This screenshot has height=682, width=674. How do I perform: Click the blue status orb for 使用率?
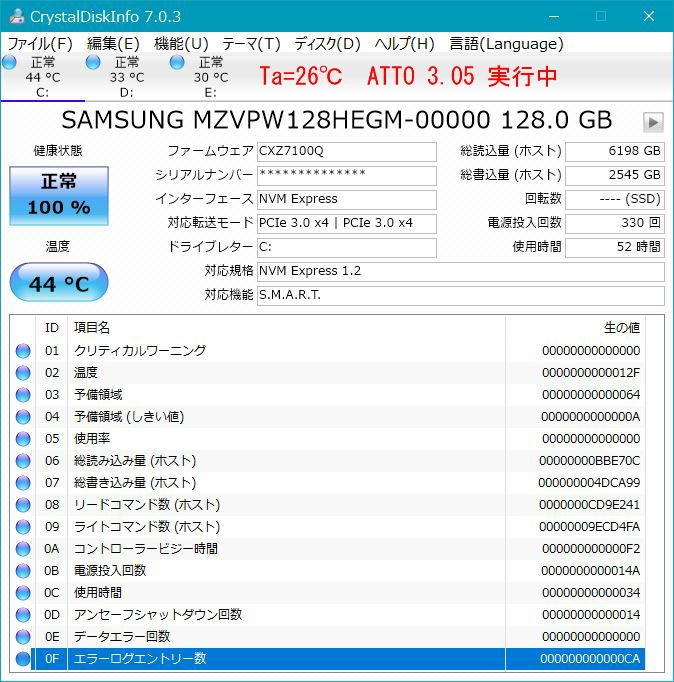click(x=23, y=438)
